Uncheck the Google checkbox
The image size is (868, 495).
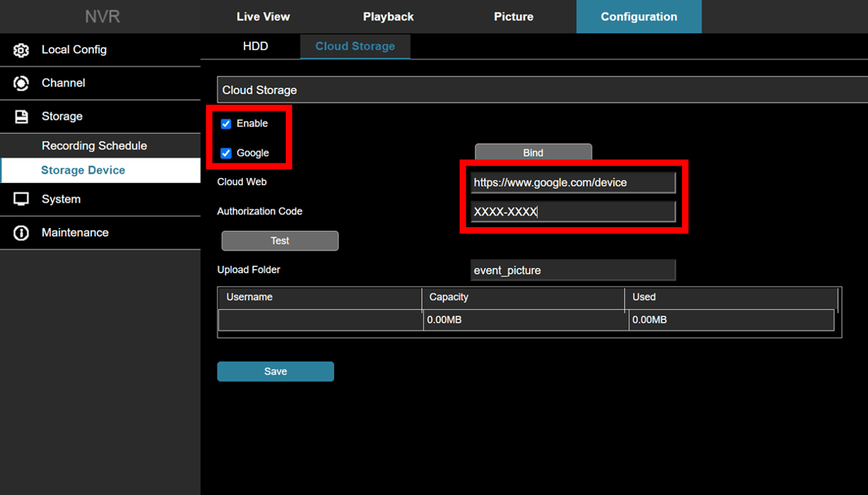[226, 153]
